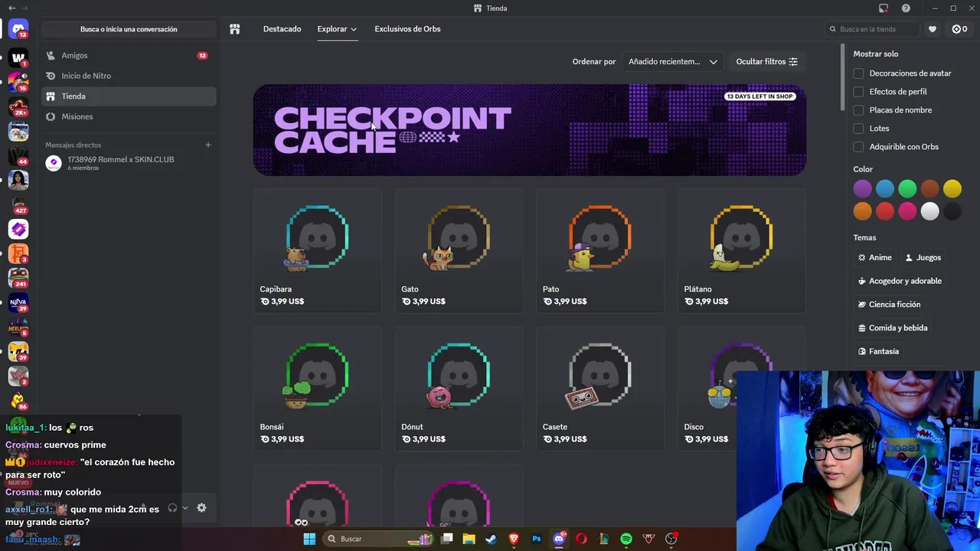980x551 pixels.
Task: Enable Lotes filter checkbox
Action: click(858, 129)
